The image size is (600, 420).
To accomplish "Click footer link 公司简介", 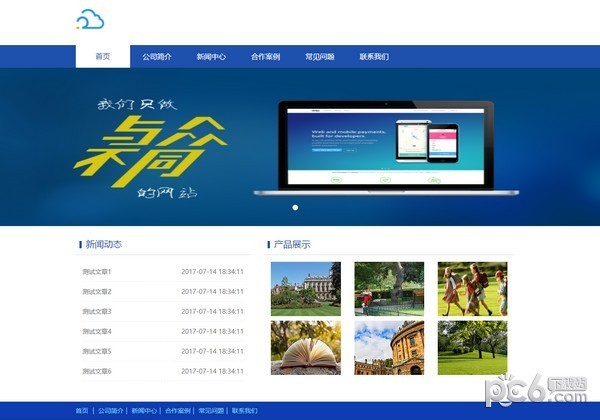I will (x=111, y=411).
